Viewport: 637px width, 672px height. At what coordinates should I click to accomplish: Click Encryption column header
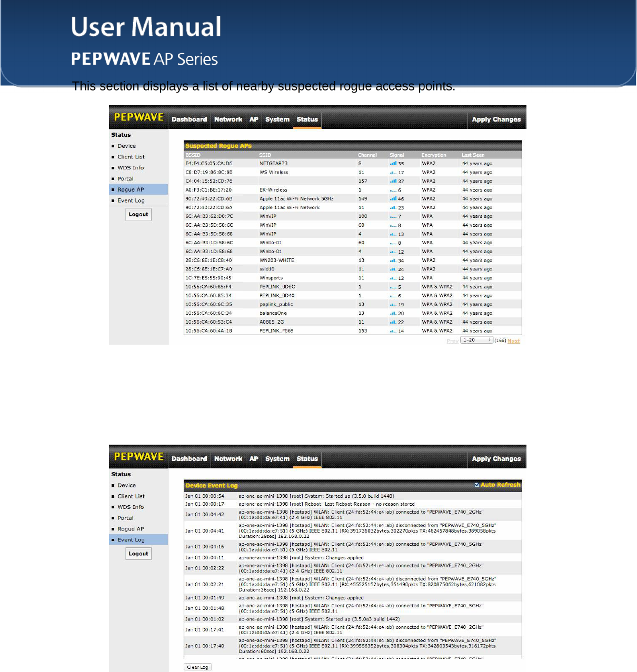434,155
